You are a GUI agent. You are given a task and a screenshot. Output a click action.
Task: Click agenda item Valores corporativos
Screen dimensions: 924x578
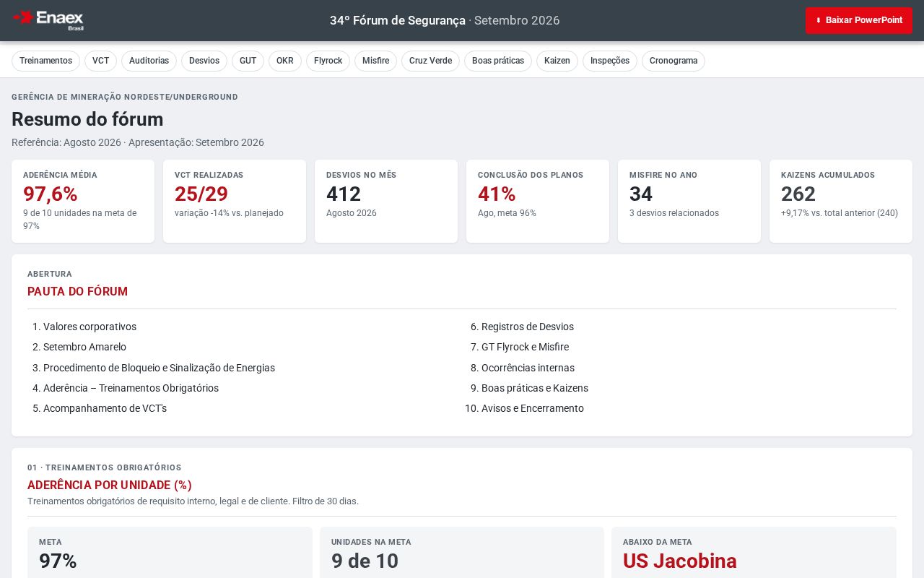[90, 327]
